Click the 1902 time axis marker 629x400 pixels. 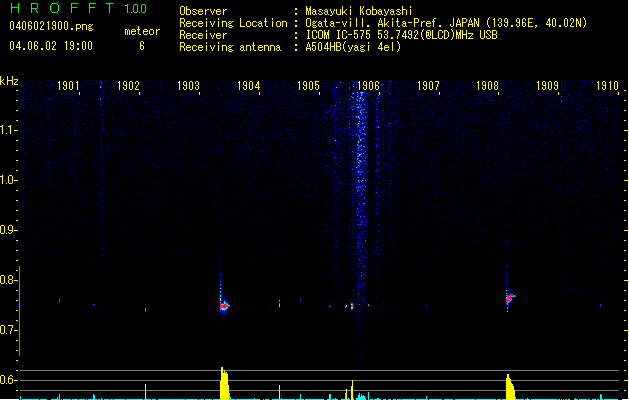[128, 86]
